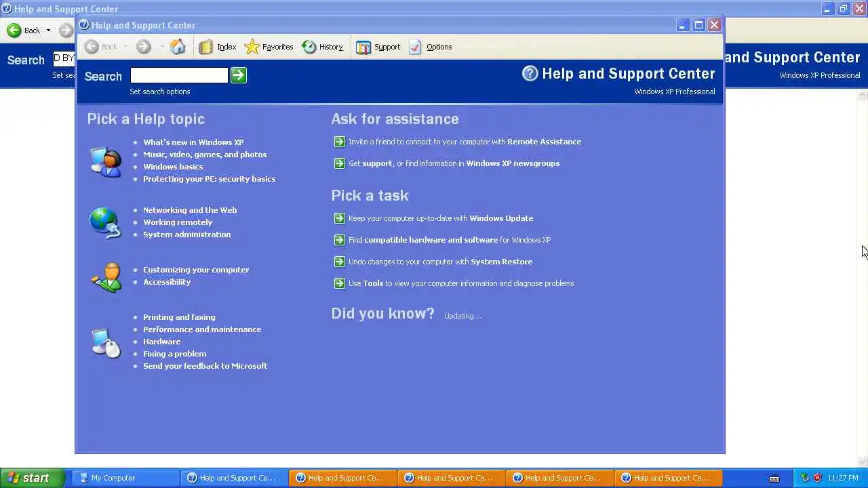Image resolution: width=868 pixels, height=488 pixels.
Task: Open the Index toolbar item
Action: point(218,47)
